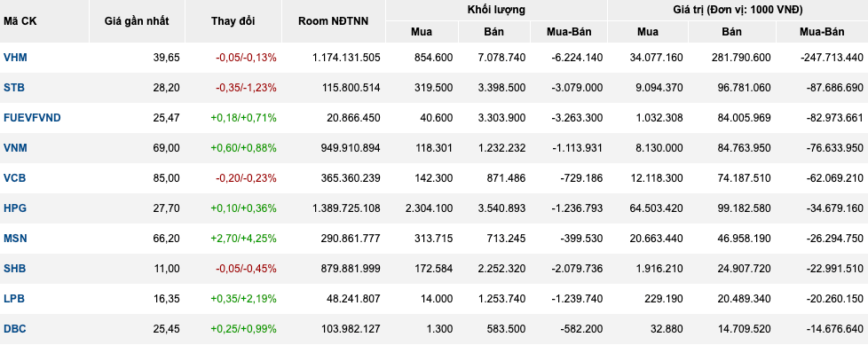Open the VNM stock ticker link

pyautogui.click(x=15, y=147)
